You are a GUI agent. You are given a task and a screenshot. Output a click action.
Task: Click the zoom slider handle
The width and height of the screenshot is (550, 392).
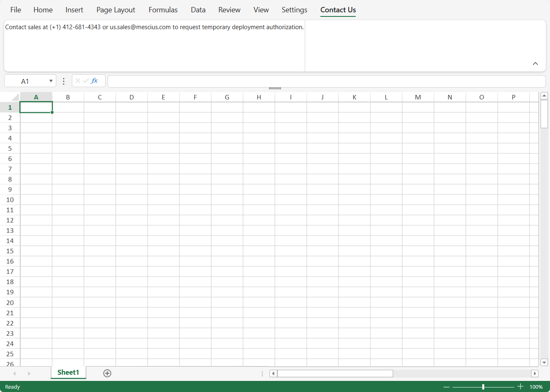[483, 387]
